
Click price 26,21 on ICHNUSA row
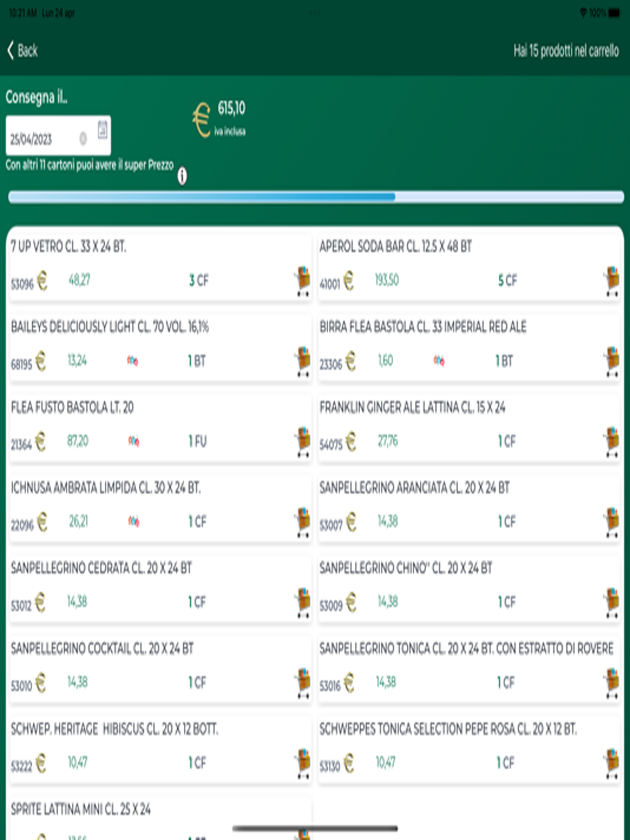click(79, 522)
